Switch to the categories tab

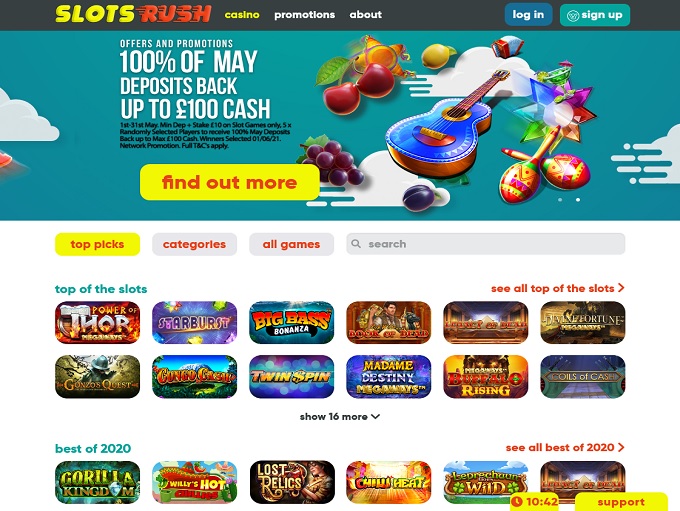195,244
